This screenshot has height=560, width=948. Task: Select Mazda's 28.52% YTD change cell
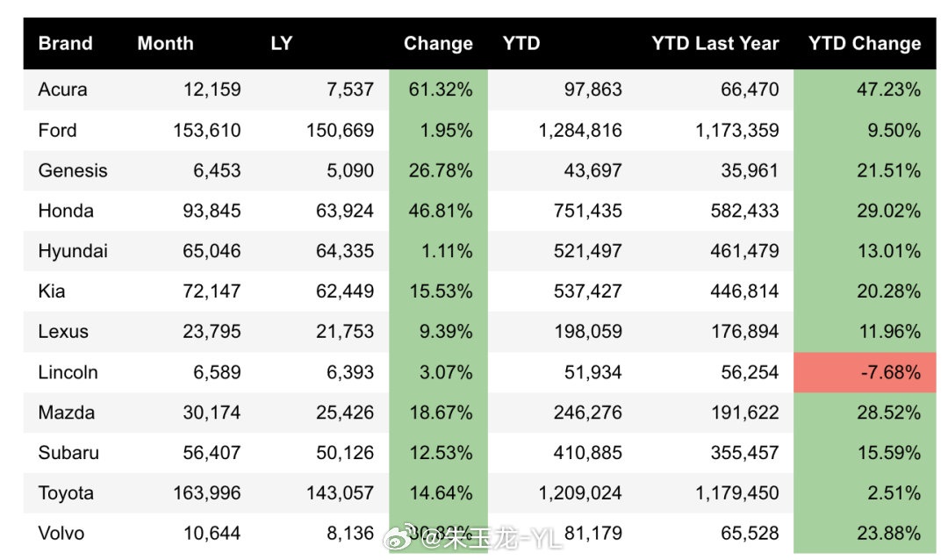[888, 413]
